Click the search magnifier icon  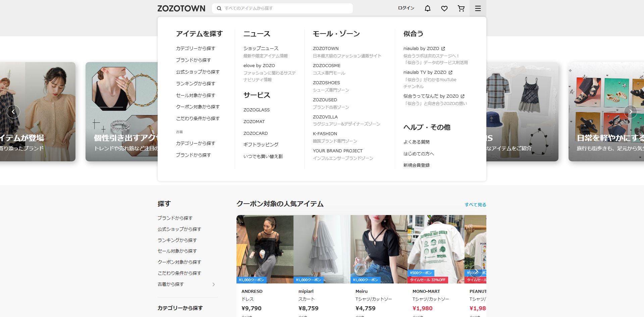click(219, 8)
